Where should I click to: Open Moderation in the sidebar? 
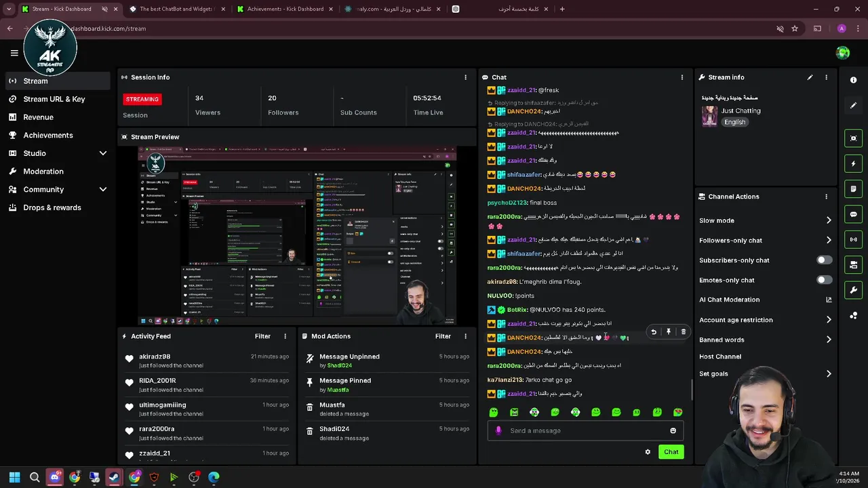pos(43,171)
